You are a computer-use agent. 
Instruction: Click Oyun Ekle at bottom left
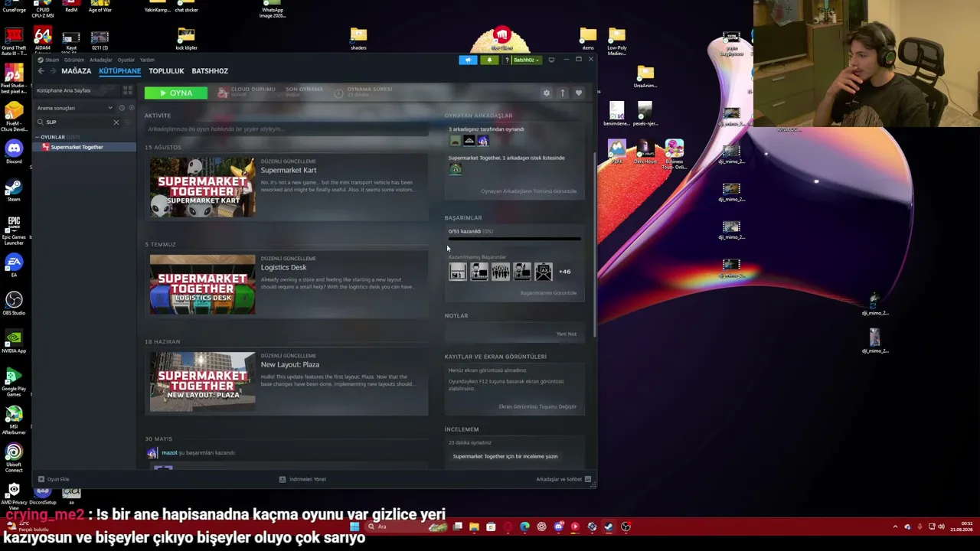(x=54, y=479)
